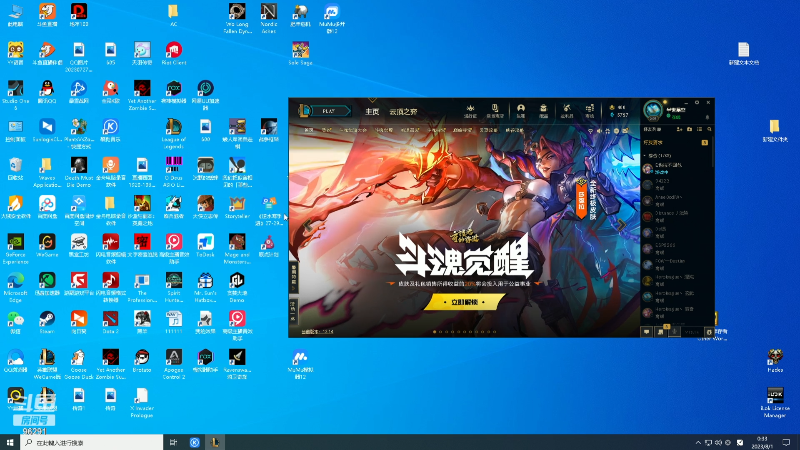800x450 pixels.
Task: Open the notification center in taskbar
Action: 786,442
